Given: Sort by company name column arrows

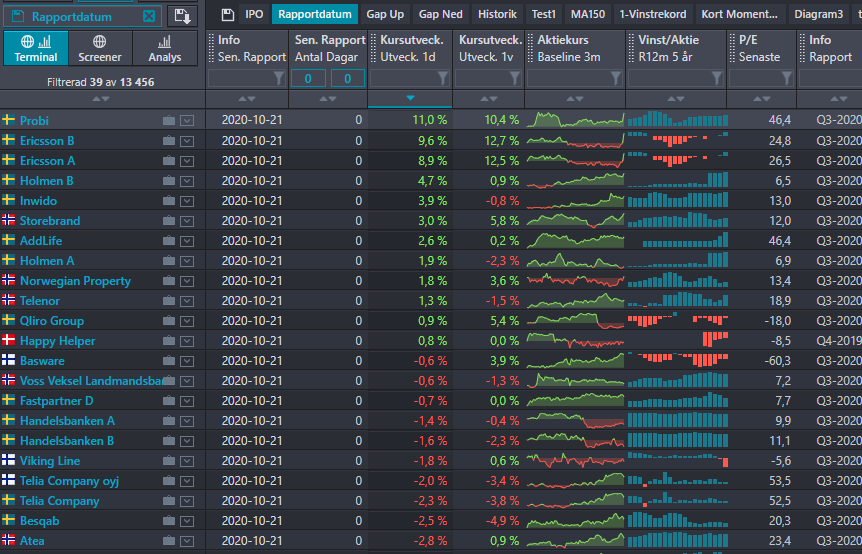Looking at the screenshot, I should tap(101, 99).
